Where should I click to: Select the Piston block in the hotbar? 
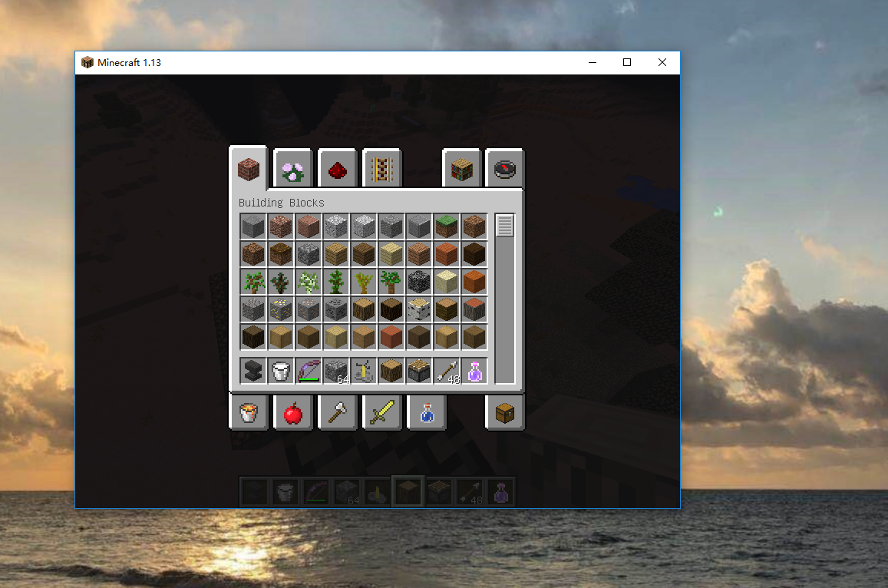click(x=419, y=372)
